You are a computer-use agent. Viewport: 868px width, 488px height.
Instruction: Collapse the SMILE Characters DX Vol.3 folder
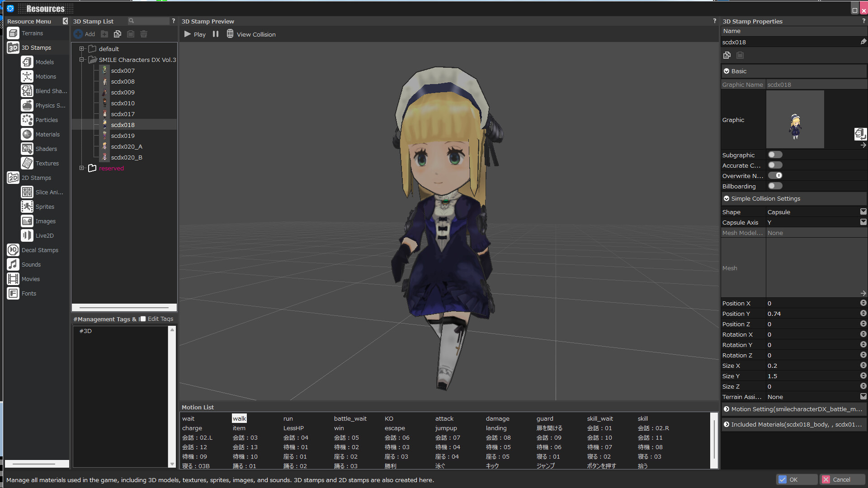click(82, 60)
